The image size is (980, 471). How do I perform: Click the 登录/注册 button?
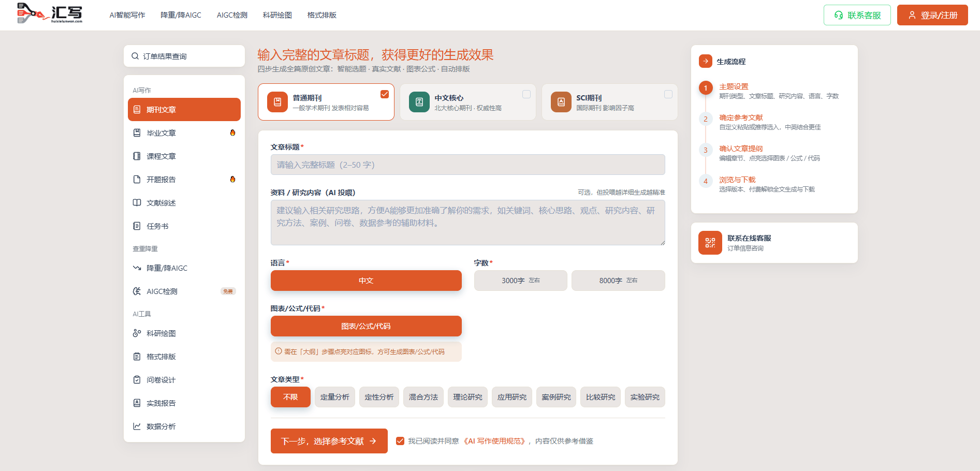(932, 15)
